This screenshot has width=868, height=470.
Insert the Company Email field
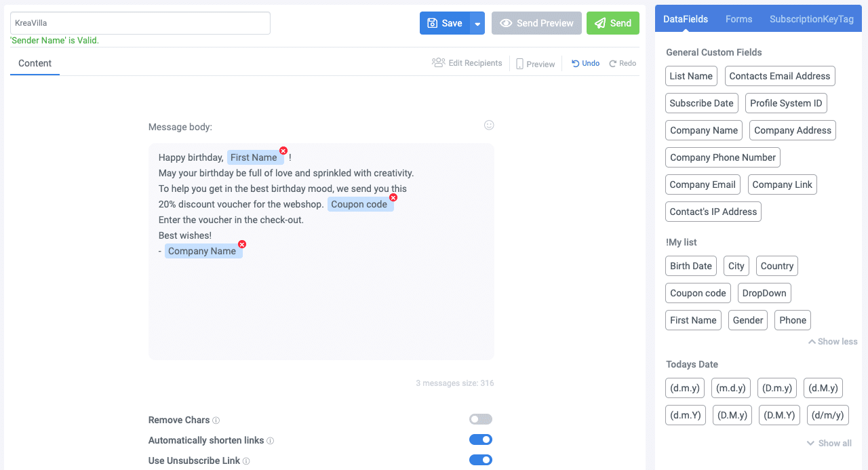[x=703, y=184]
